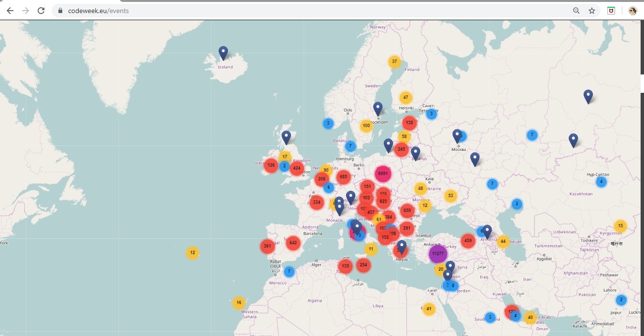
Task: Open the profile avatar in the browser toolbar
Action: (633, 11)
